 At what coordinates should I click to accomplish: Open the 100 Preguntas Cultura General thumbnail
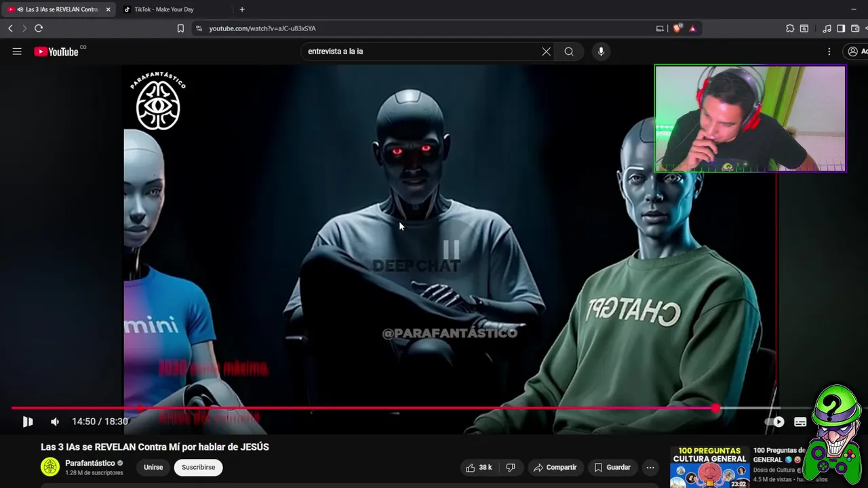(709, 467)
